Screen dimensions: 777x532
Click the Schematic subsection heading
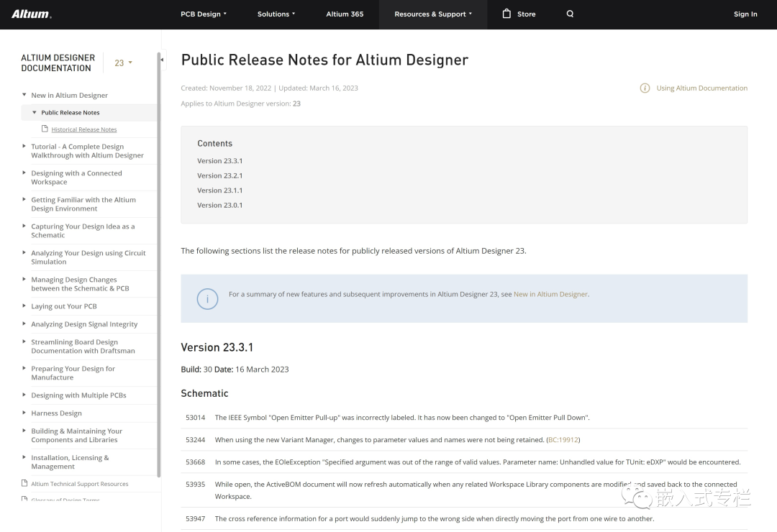(204, 393)
